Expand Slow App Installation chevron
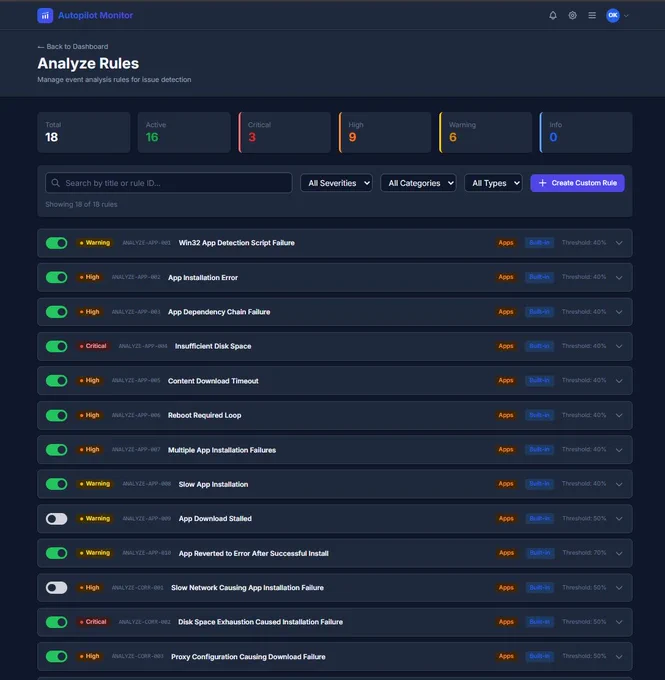 pyautogui.click(x=619, y=484)
